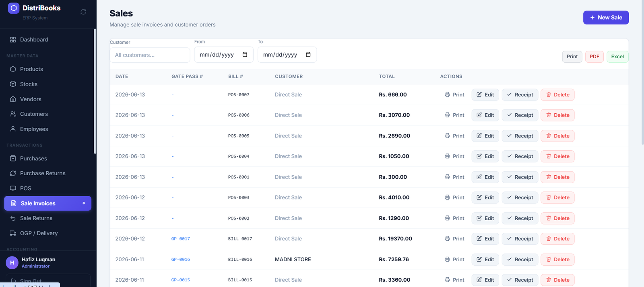The width and height of the screenshot is (644, 287).
Task: Open gate pass link GP-0017
Action: point(180,239)
